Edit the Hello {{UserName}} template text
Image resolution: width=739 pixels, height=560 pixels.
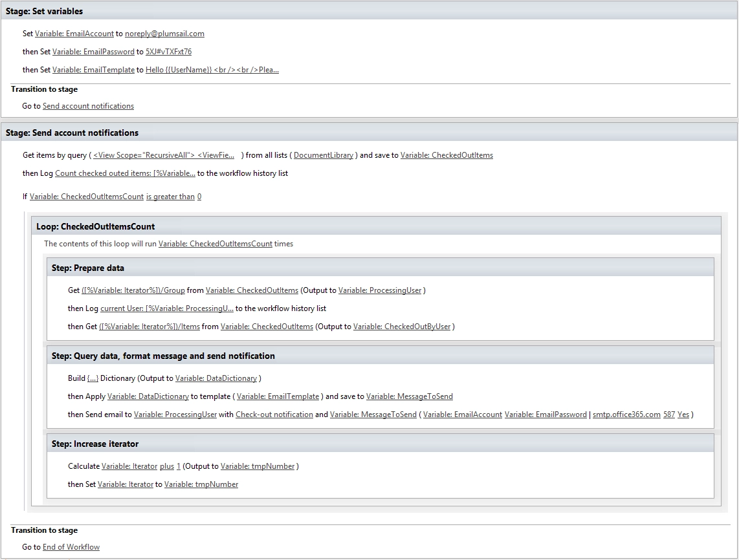[x=212, y=70]
